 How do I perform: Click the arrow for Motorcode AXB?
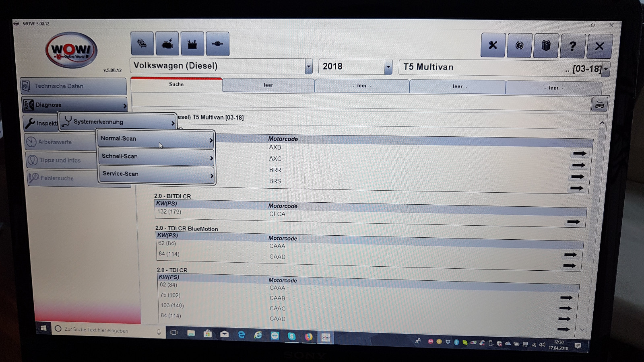point(580,153)
